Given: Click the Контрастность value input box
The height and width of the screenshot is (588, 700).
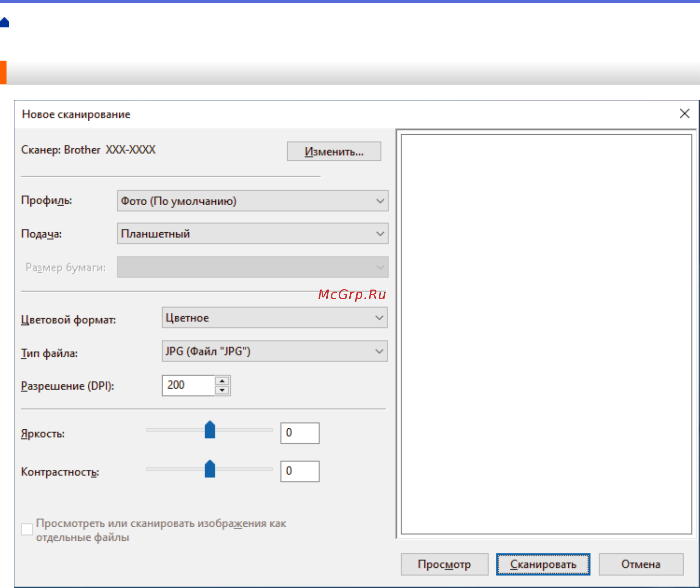Looking at the screenshot, I should click(x=299, y=471).
